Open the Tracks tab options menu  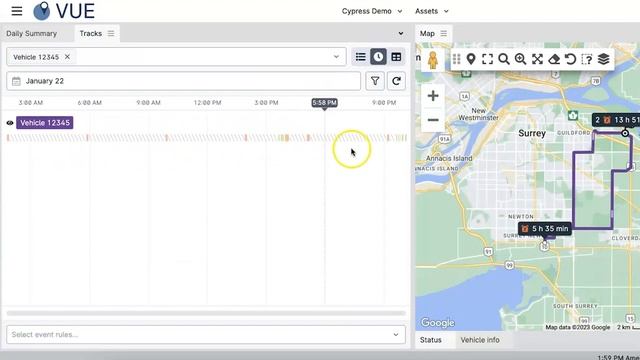(x=111, y=33)
